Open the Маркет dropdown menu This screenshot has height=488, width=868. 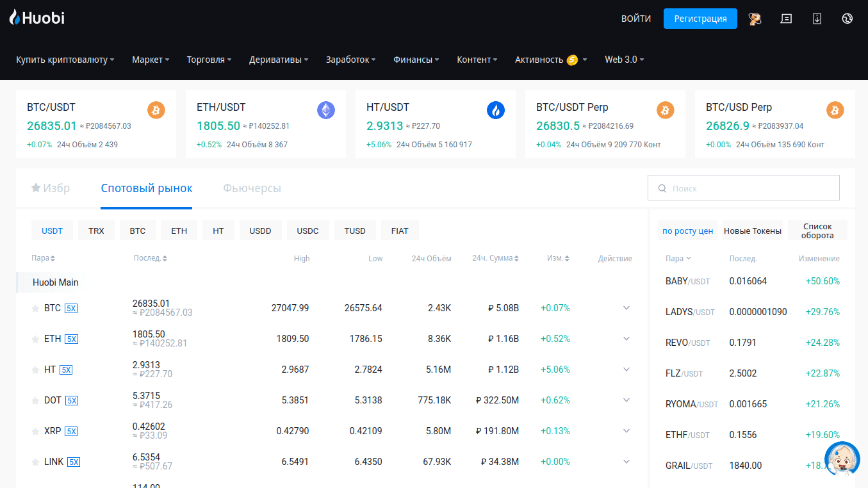(x=151, y=60)
